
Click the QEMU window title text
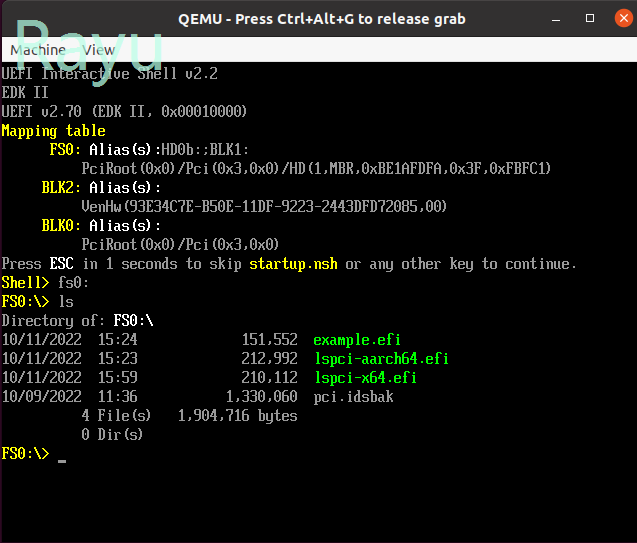(322, 19)
